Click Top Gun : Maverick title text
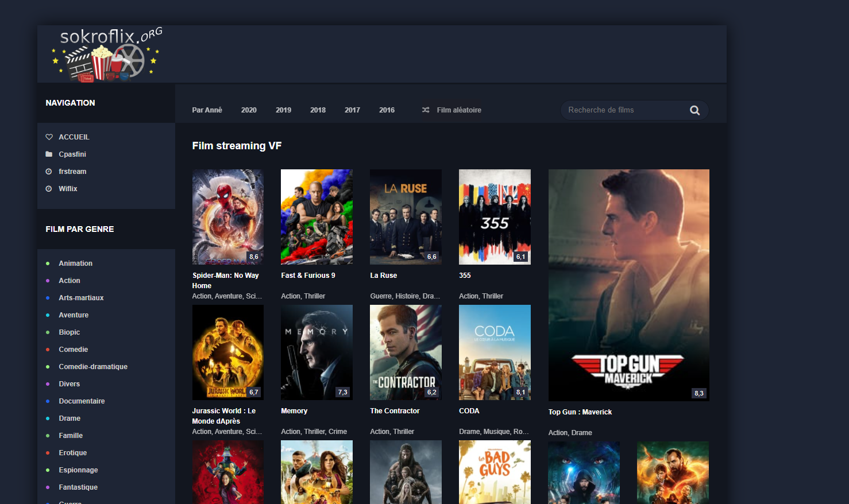The width and height of the screenshot is (849, 504). 580,412
